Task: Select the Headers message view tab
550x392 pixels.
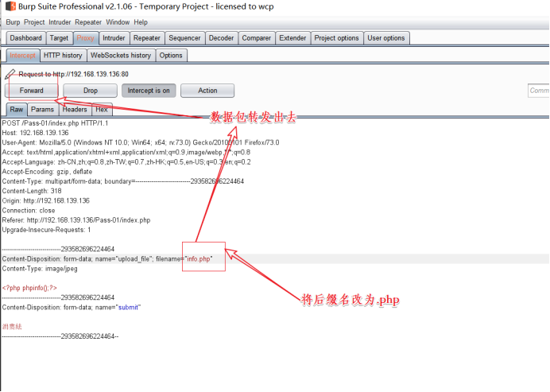Action: [75, 109]
